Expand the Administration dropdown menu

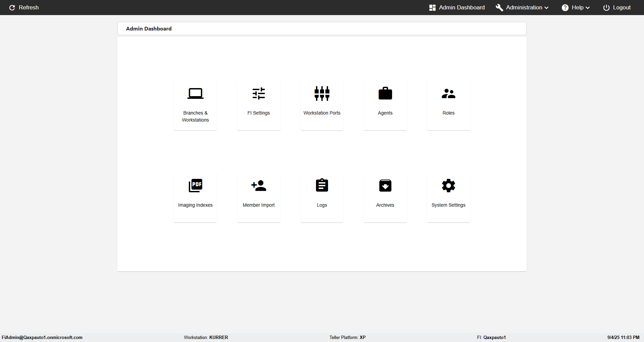522,8
